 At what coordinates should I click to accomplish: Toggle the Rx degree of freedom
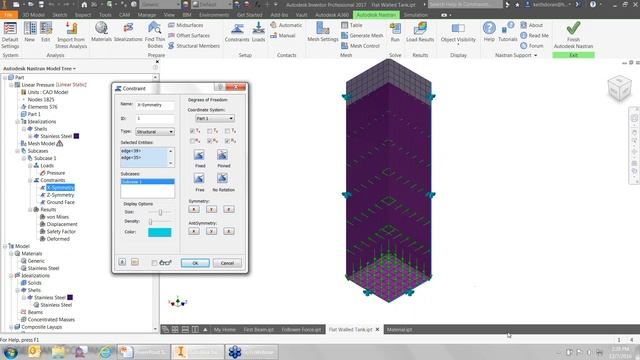coord(192,141)
